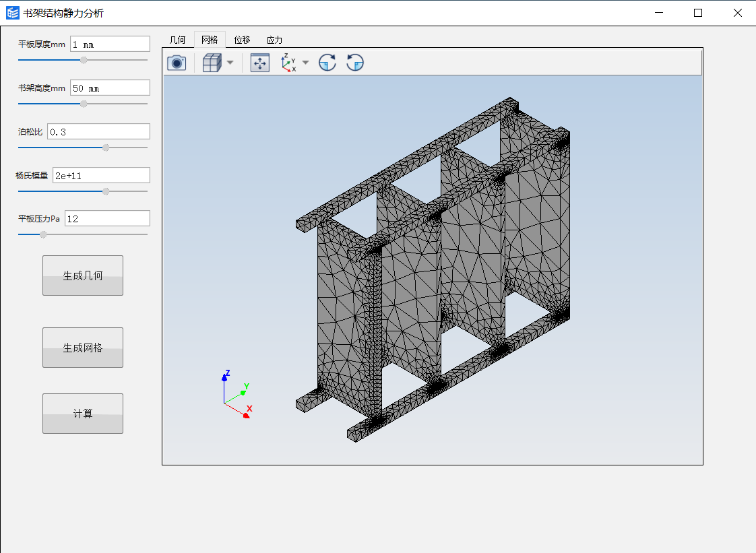The width and height of the screenshot is (756, 553).
Task: Switch to the 几何 tab
Action: click(178, 40)
